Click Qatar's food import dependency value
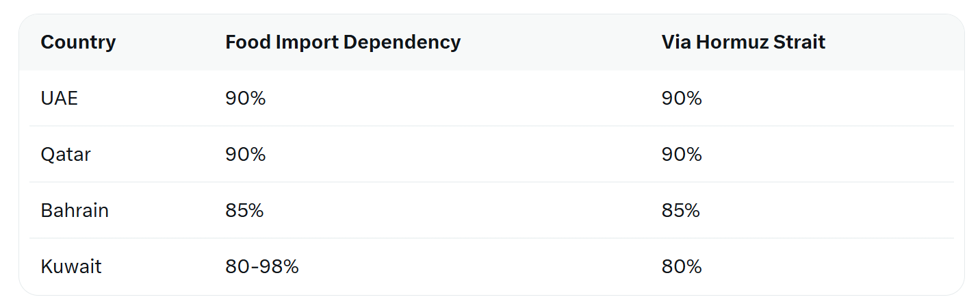Viewport: 980px width, 308px height. [x=245, y=155]
